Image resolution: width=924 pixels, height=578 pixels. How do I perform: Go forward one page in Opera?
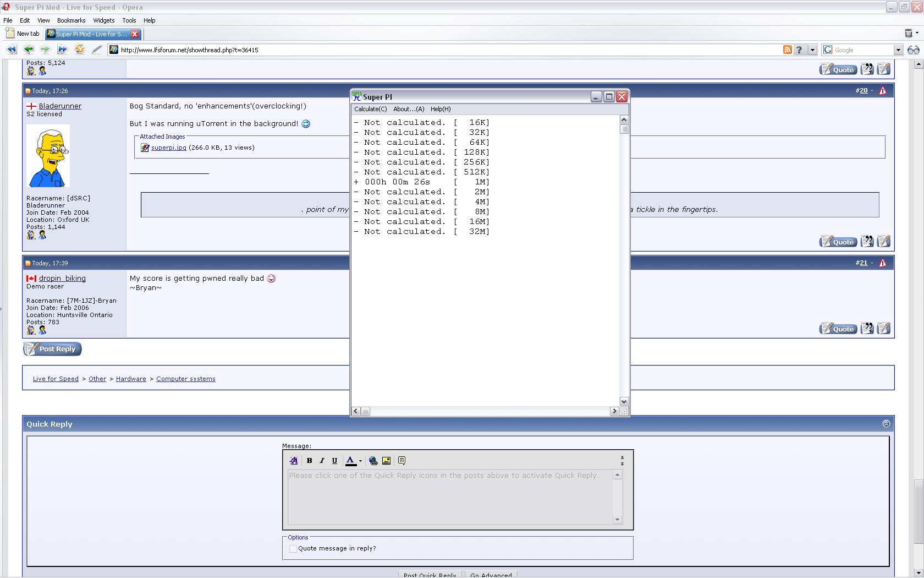pyautogui.click(x=45, y=50)
